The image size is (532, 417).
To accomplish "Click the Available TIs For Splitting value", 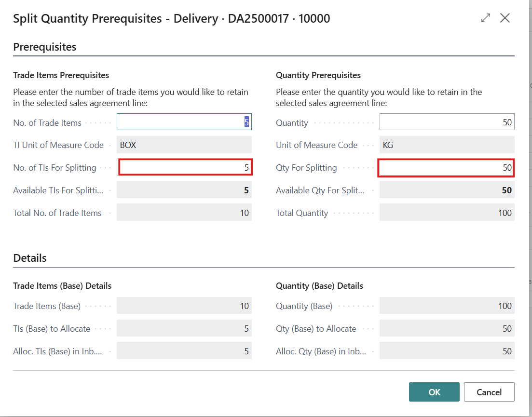I will click(x=184, y=190).
